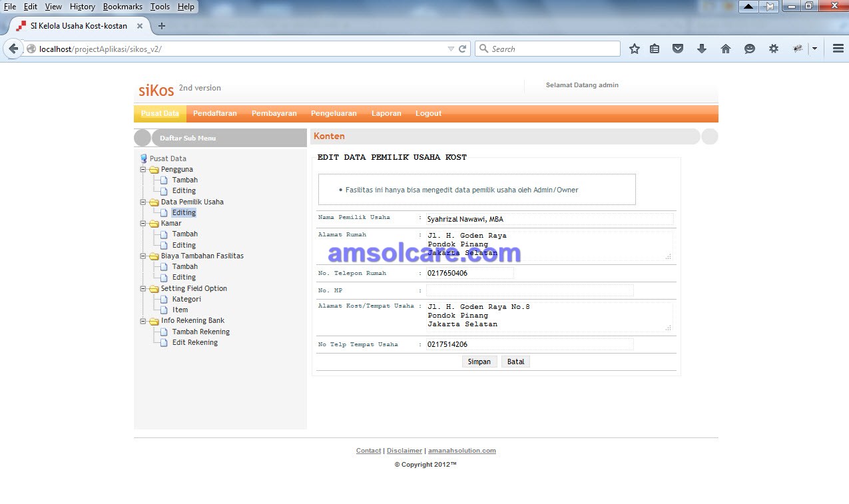The width and height of the screenshot is (849, 504).
Task: Collapse the Data Pemilik Usaha tree node
Action: click(x=142, y=202)
